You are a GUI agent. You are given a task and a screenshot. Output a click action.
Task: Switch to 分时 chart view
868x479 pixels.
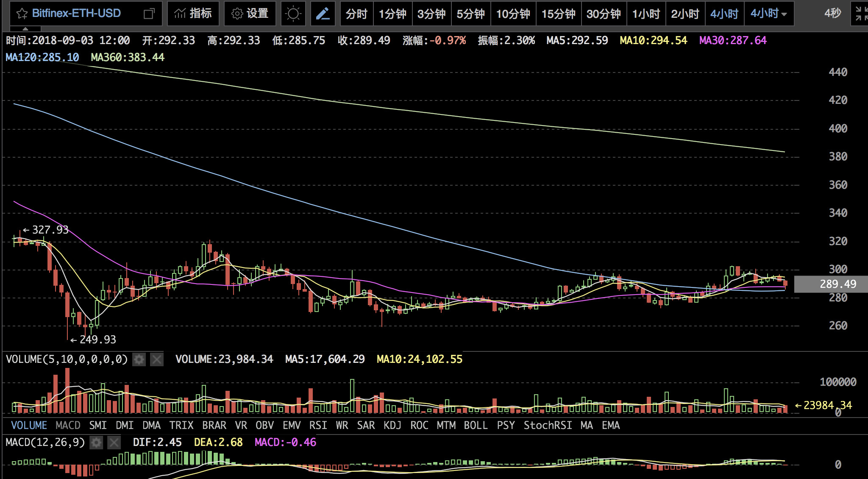point(356,14)
